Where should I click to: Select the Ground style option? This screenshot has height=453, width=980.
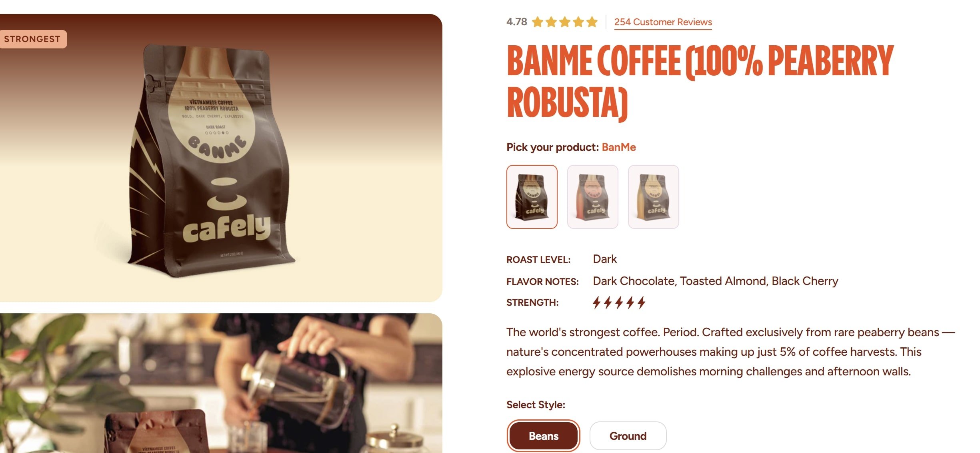coord(628,436)
